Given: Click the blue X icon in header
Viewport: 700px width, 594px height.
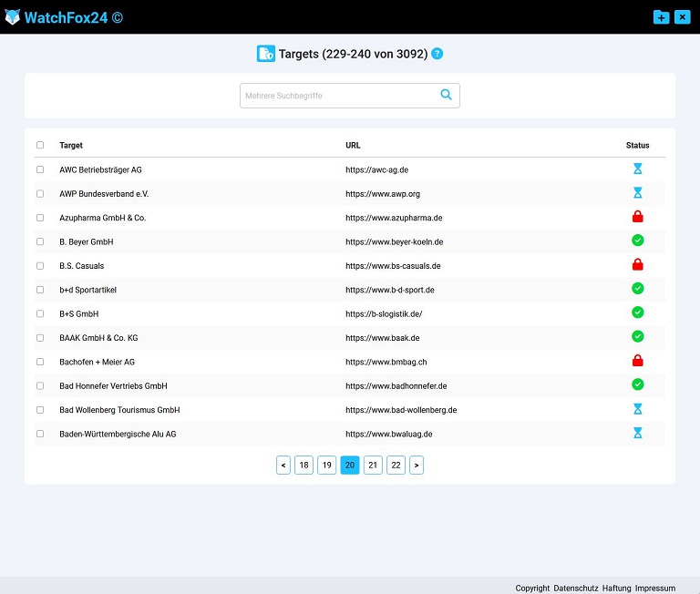Looking at the screenshot, I should pyautogui.click(x=682, y=17).
